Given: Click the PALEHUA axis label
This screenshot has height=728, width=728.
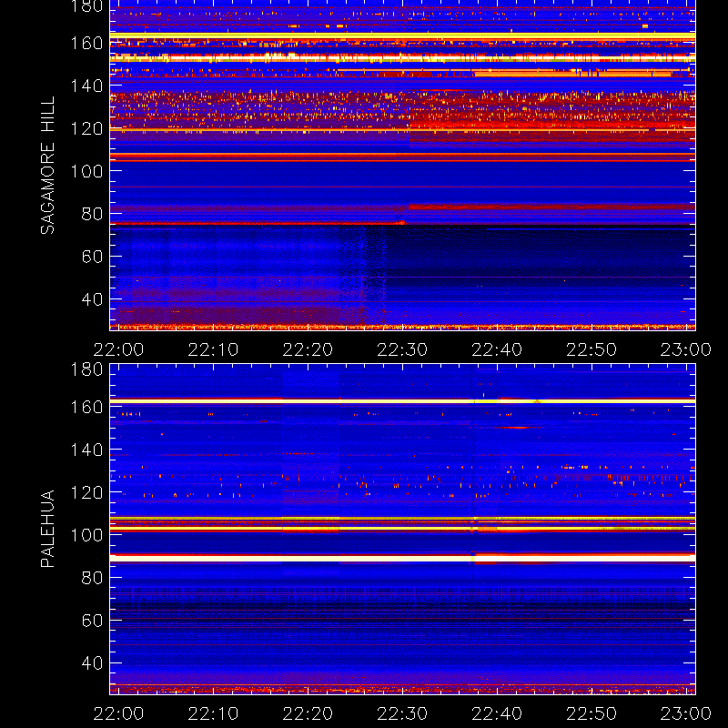Looking at the screenshot, I should click(48, 529).
